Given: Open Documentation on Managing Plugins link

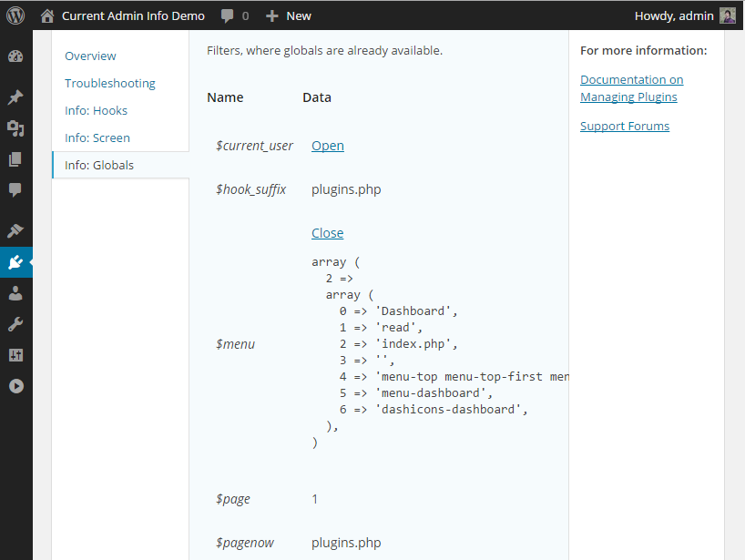Looking at the screenshot, I should tap(631, 88).
